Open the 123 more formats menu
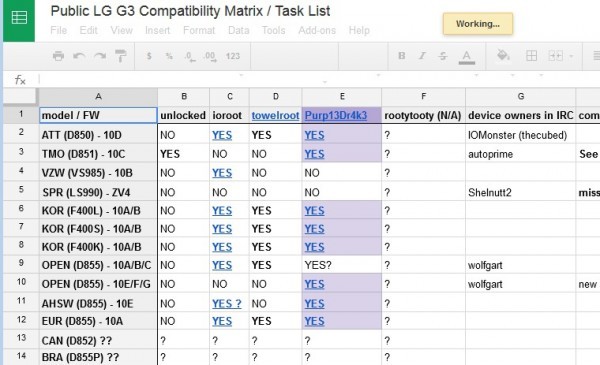Viewport: 600px width, 365px height. click(x=233, y=56)
